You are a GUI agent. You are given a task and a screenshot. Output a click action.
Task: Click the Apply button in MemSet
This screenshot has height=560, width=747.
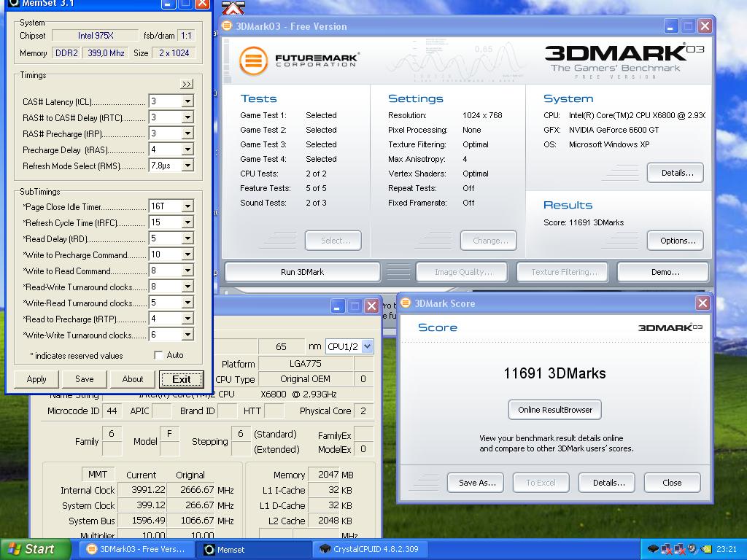click(36, 379)
